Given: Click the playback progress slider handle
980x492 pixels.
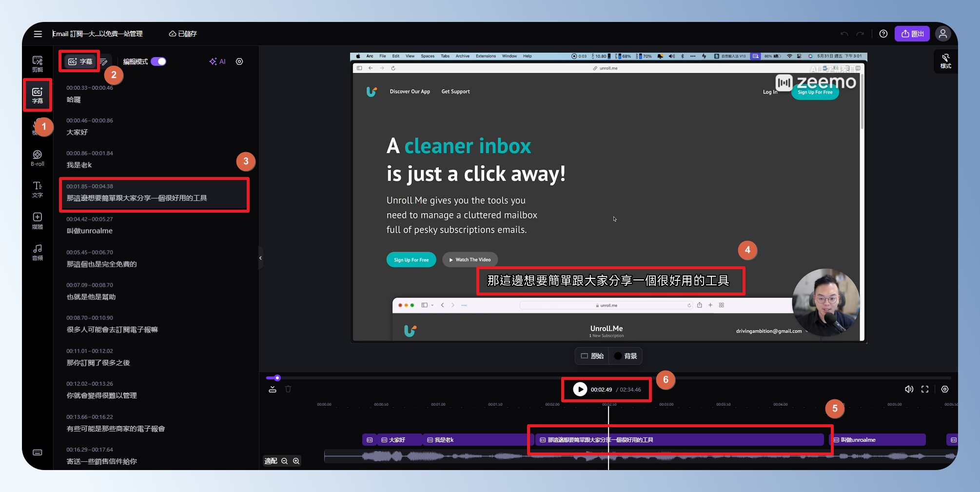Looking at the screenshot, I should (277, 378).
